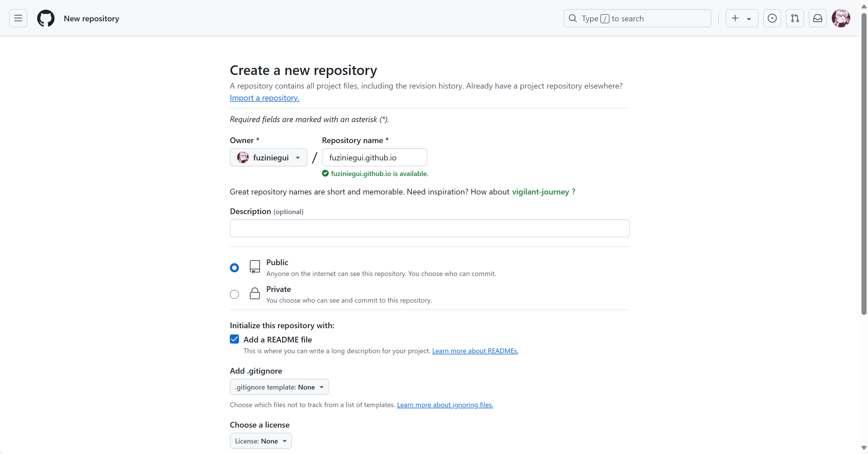The width and height of the screenshot is (868, 454).
Task: Open the Pull requests icon in header
Action: point(795,18)
